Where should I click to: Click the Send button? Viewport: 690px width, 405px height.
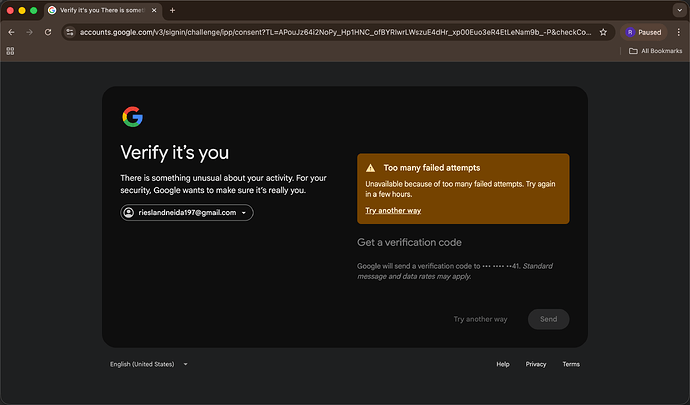548,319
